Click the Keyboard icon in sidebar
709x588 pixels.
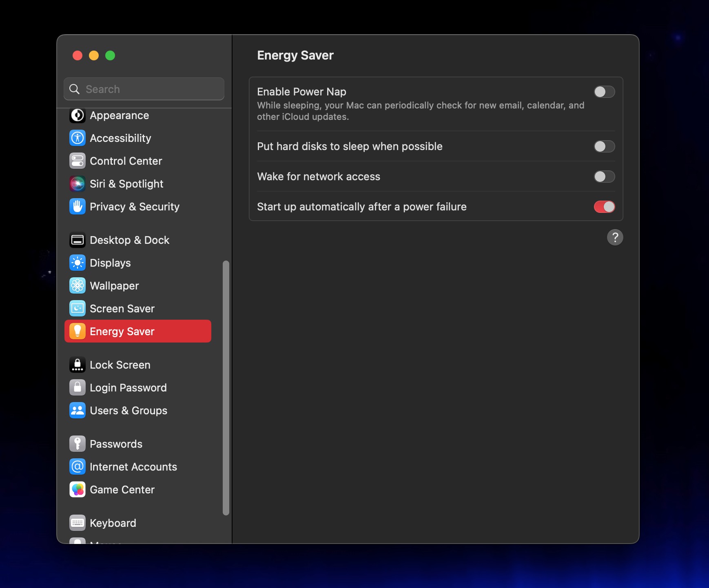(78, 523)
